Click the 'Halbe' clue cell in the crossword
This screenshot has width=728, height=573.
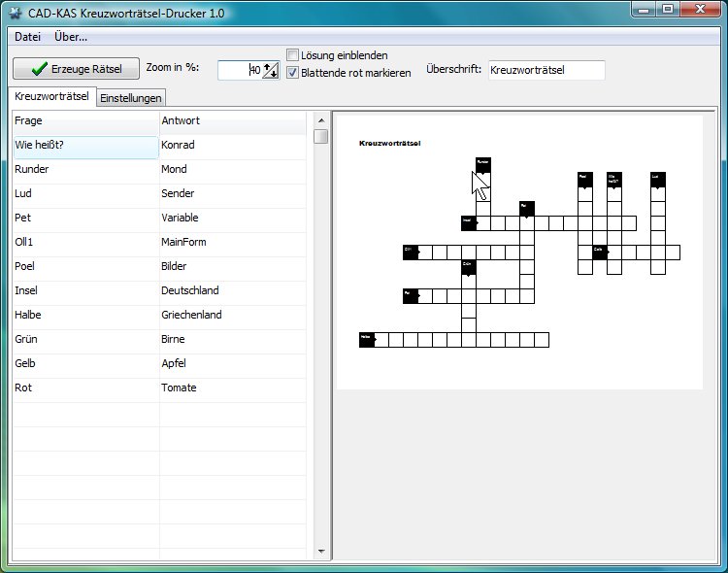coord(367,339)
